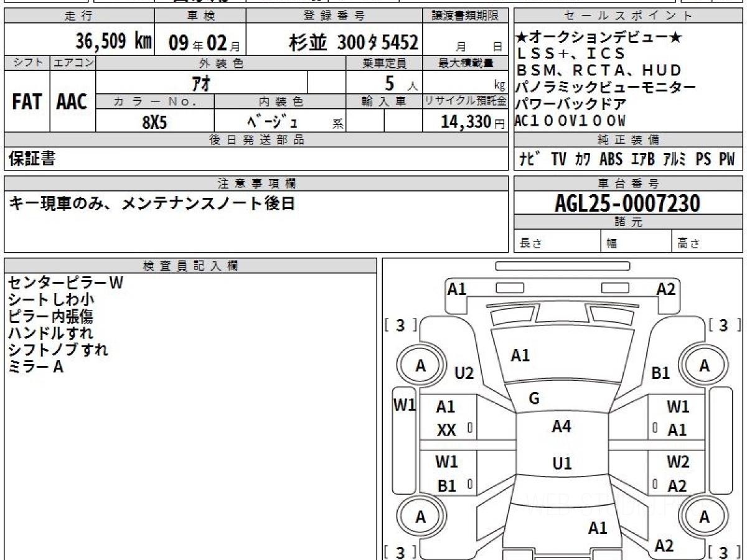Click the エアコン header cell

(x=73, y=63)
